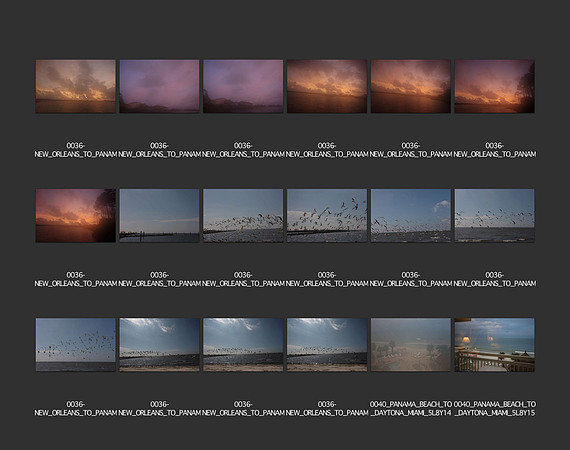Click caption ending in MIAMI_5L8Y14

click(x=411, y=409)
